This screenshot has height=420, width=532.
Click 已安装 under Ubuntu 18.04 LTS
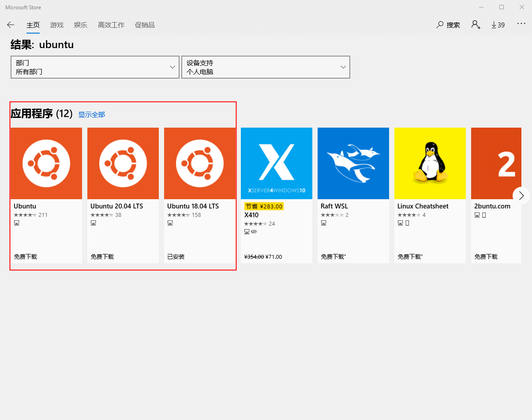click(176, 257)
